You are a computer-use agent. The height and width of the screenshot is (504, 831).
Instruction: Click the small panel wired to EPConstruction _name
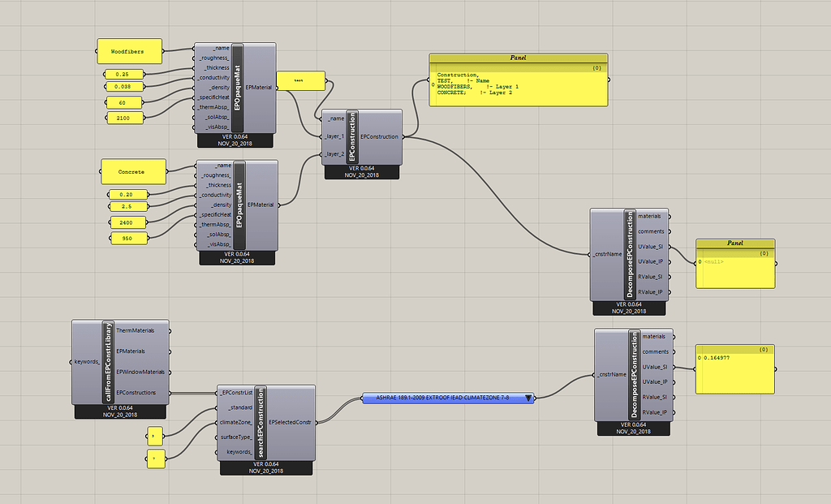point(300,80)
